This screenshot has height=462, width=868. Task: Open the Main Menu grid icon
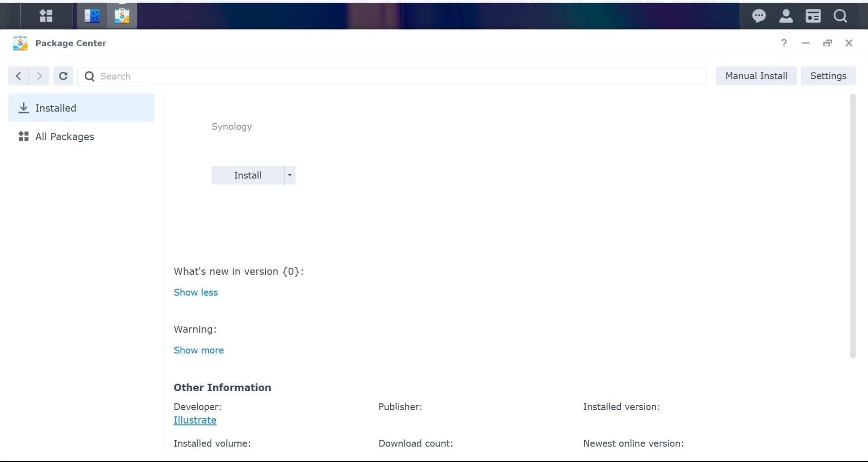[46, 16]
